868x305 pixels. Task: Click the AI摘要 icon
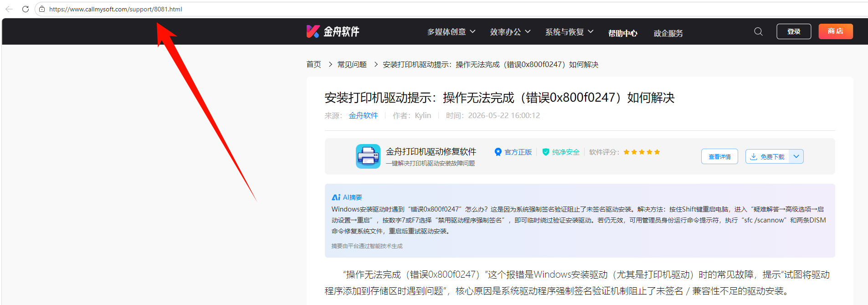(336, 197)
